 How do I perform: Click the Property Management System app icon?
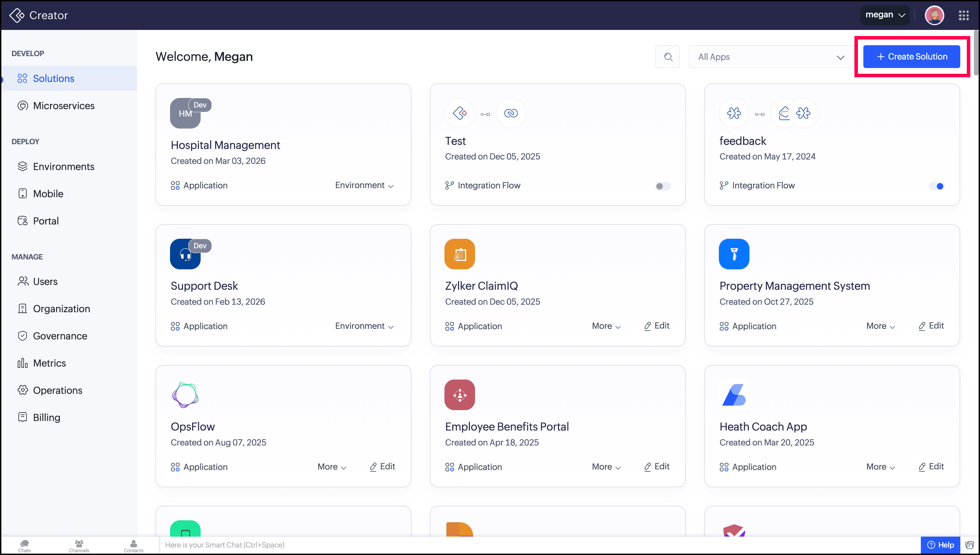pyautogui.click(x=734, y=254)
